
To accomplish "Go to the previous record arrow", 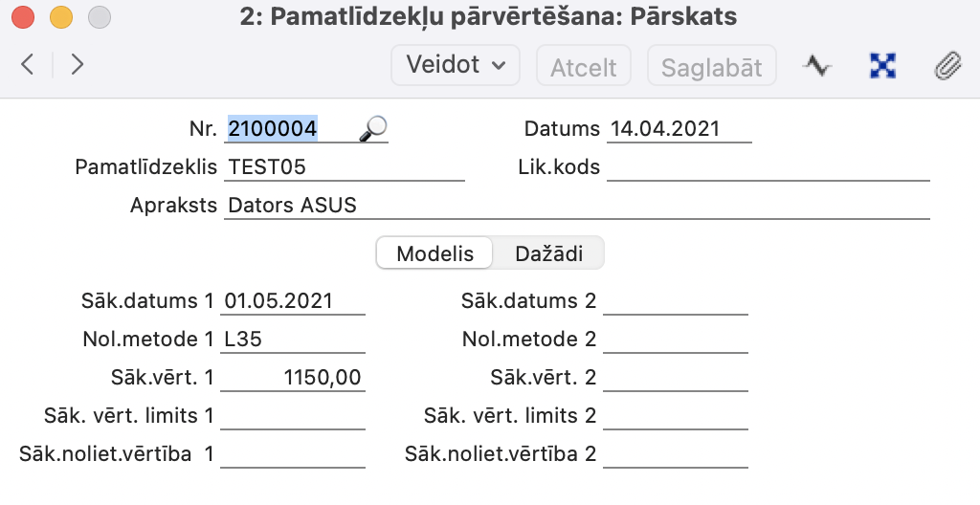I will [x=27, y=65].
